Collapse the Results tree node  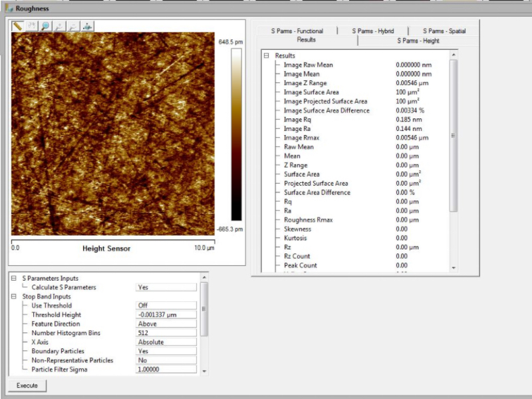coord(266,56)
